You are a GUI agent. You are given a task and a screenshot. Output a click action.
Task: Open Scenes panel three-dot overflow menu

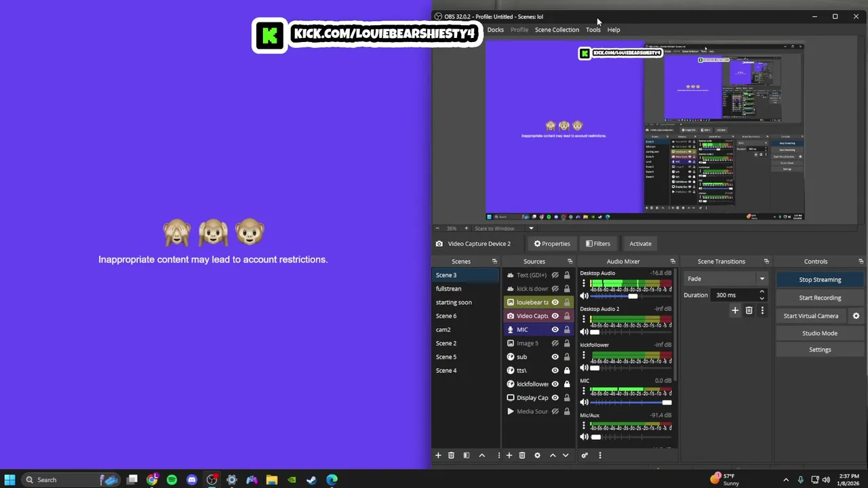[x=499, y=455]
